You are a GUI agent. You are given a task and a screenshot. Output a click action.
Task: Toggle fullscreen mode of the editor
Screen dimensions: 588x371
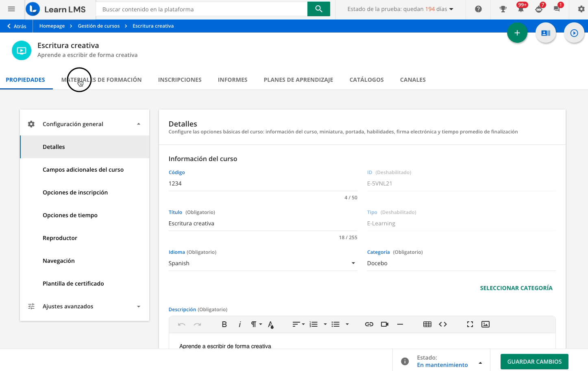(470, 324)
